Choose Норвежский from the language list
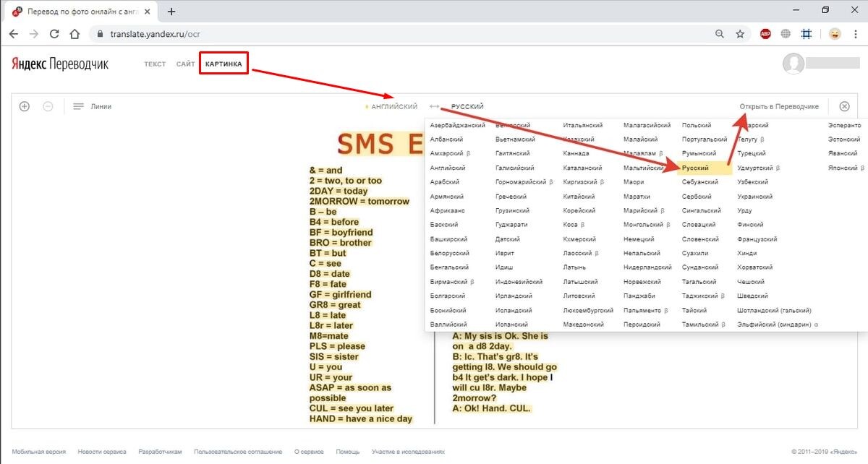868x464 pixels. [x=642, y=282]
